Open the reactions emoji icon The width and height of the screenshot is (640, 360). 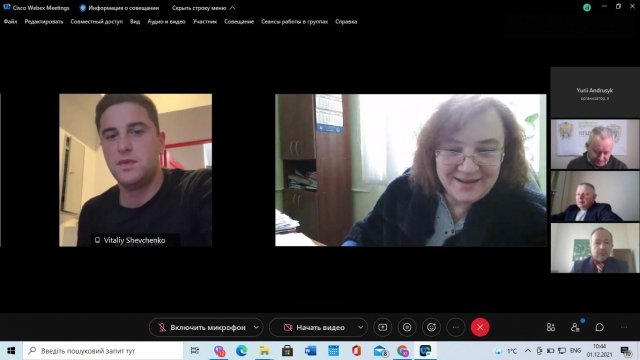click(x=431, y=327)
